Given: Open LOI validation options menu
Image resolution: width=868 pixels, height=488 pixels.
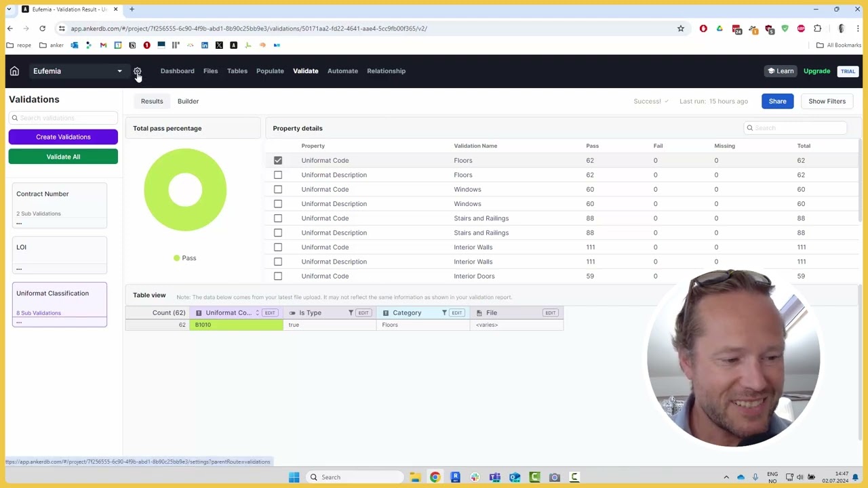Looking at the screenshot, I should (19, 268).
